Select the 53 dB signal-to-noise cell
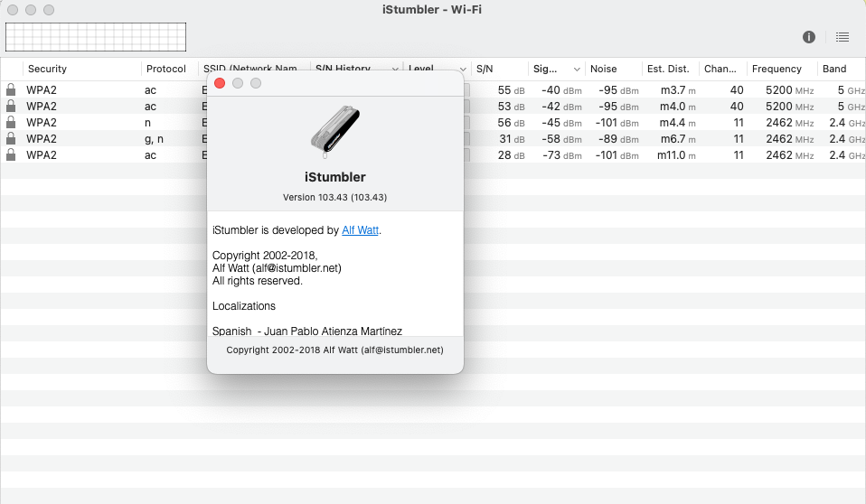The width and height of the screenshot is (866, 504). tap(511, 106)
